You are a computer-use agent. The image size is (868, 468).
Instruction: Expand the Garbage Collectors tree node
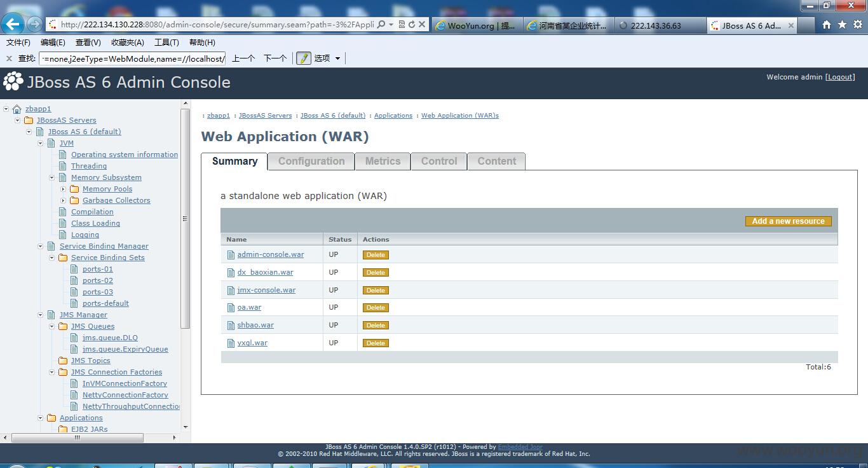64,201
